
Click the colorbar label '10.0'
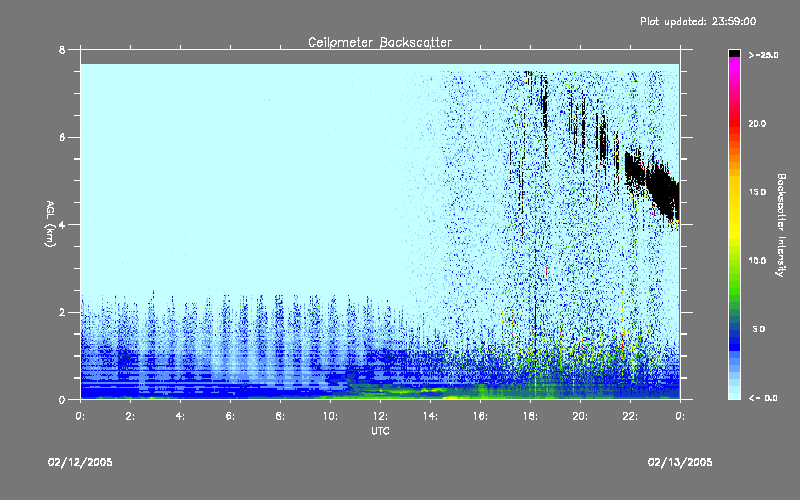[757, 261]
